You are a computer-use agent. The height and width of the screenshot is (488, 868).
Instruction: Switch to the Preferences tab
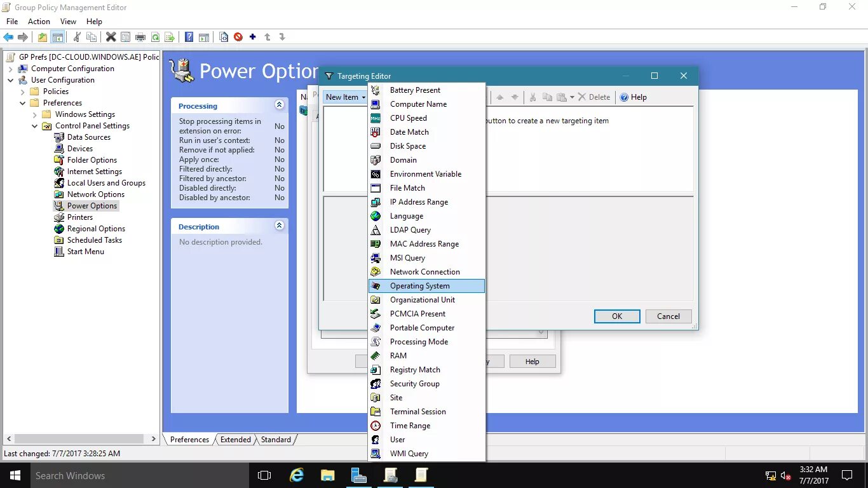click(x=189, y=440)
